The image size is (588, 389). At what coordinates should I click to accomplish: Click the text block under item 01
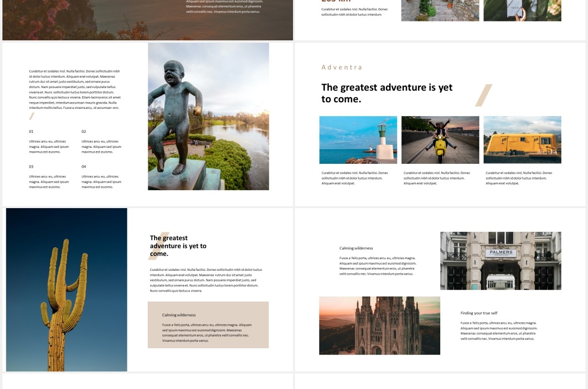49,146
